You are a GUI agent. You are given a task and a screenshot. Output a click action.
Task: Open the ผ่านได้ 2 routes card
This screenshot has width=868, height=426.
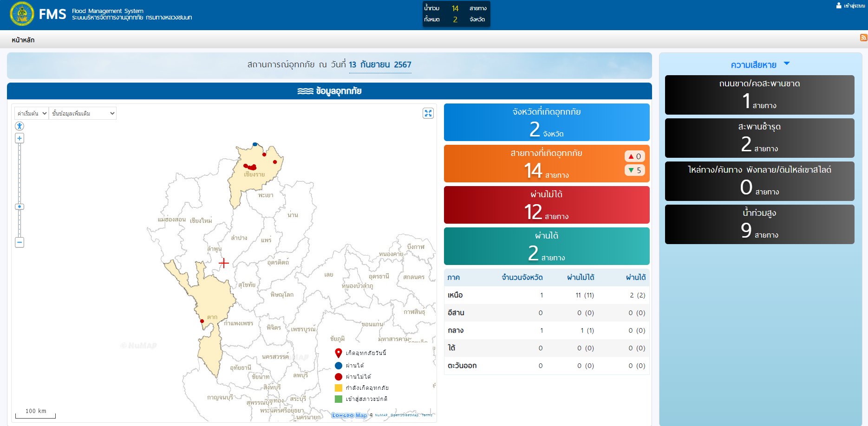click(x=547, y=246)
